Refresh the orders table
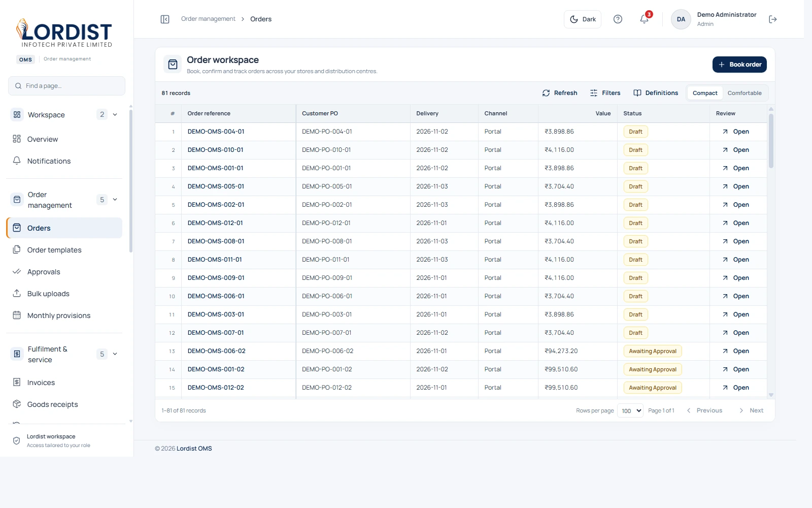The image size is (812, 508). click(560, 93)
